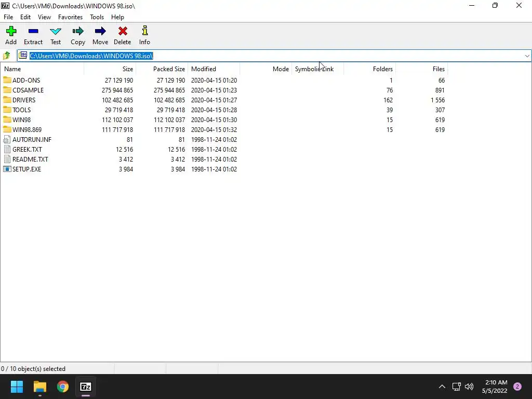Screen dimensions: 532x399
Task: Open notification center badge
Action: [517, 387]
